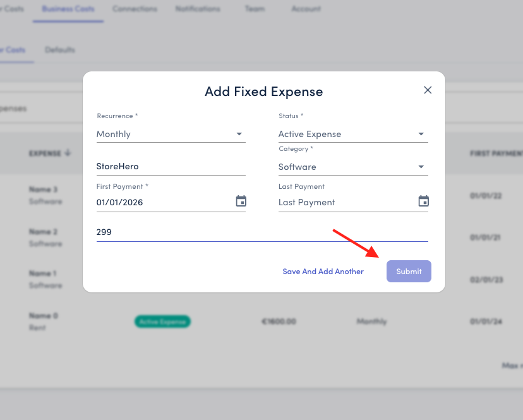Open the Notifications tab
The width and height of the screenshot is (523, 420).
(198, 9)
